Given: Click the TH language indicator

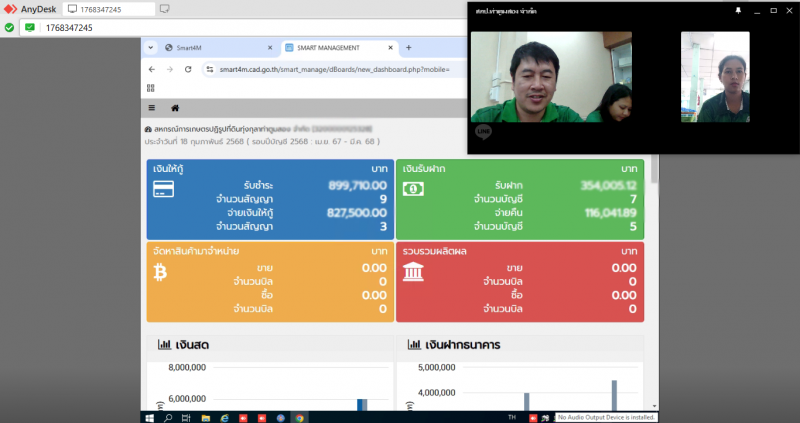Looking at the screenshot, I should [x=512, y=417].
